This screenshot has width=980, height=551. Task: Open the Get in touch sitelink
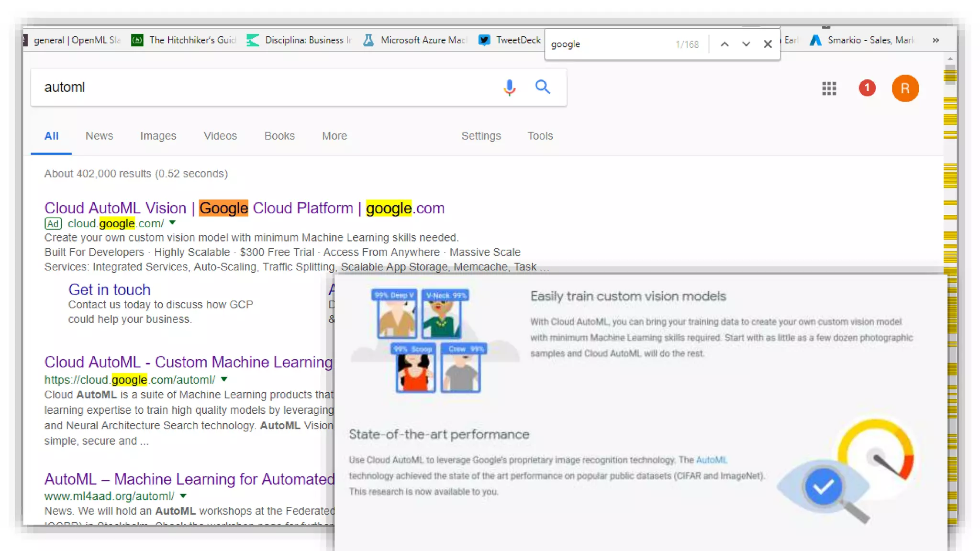109,289
